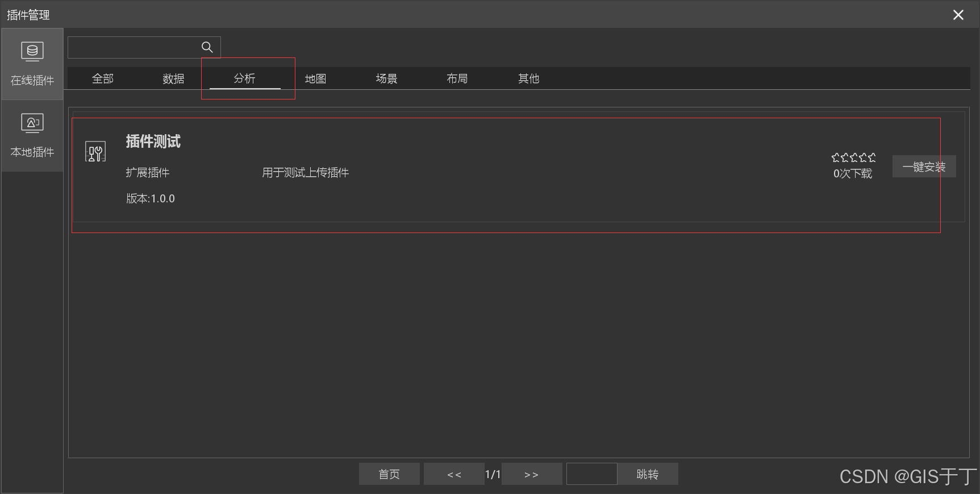The width and height of the screenshot is (980, 494).
Task: Install plugin with 一键安装 button
Action: (x=924, y=167)
